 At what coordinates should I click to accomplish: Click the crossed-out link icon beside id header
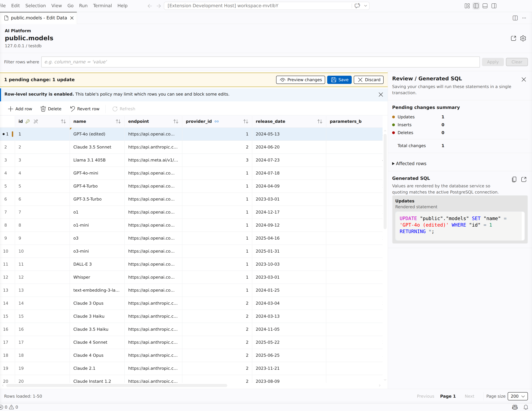(36, 121)
